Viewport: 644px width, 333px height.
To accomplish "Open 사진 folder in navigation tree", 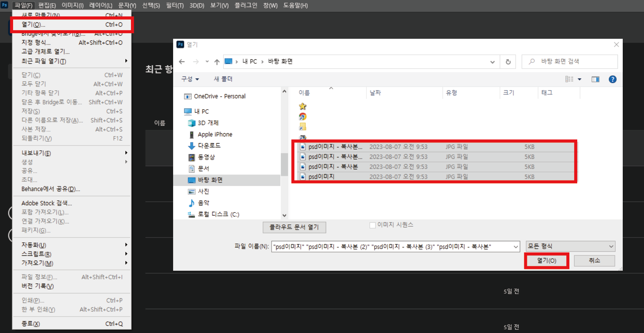I will point(199,191).
